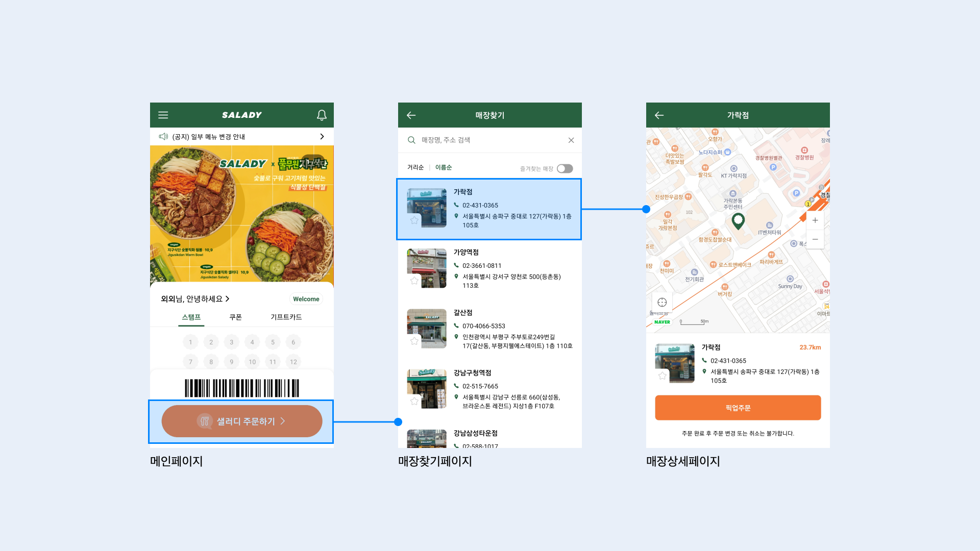Select the 강남구청역점 store name
The height and width of the screenshot is (551, 980).
click(x=472, y=373)
